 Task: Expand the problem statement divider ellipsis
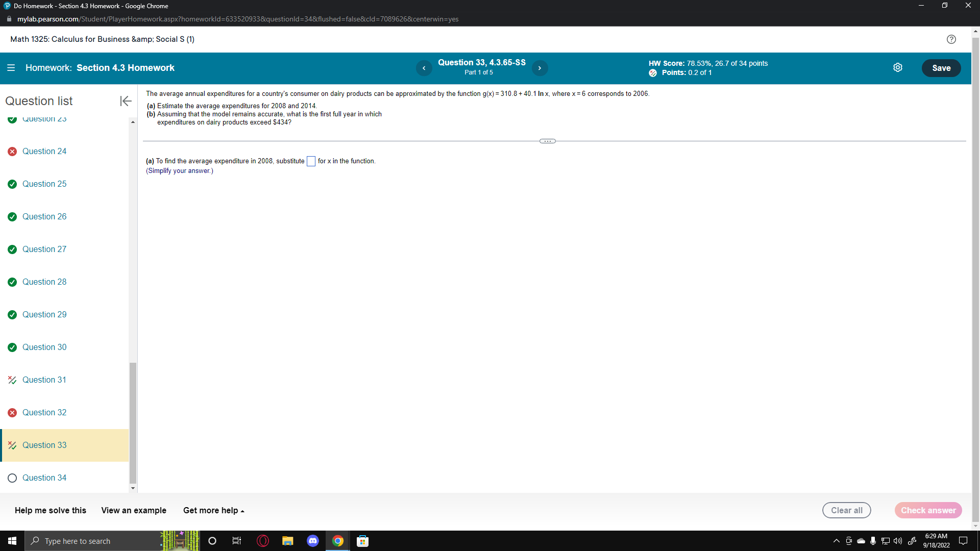coord(547,141)
